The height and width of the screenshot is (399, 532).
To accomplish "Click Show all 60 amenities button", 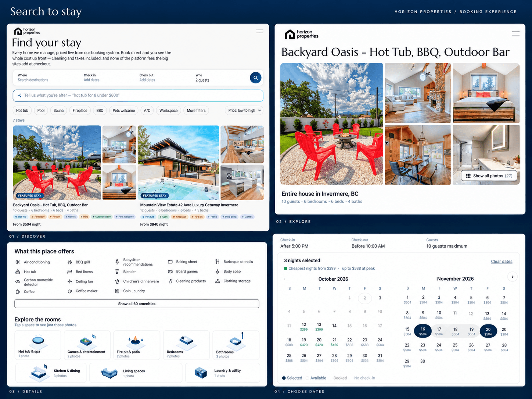I will 137,304.
